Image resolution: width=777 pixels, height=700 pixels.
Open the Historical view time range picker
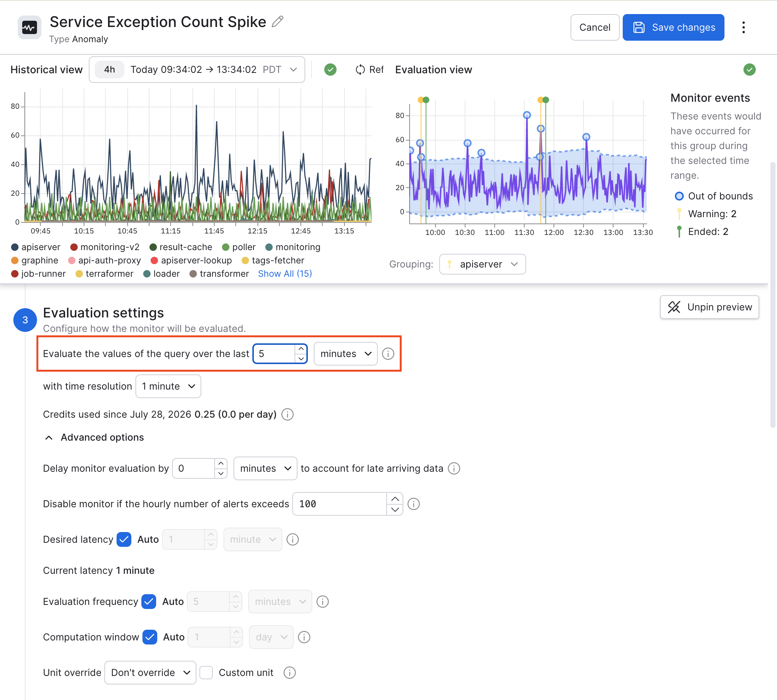(x=197, y=70)
